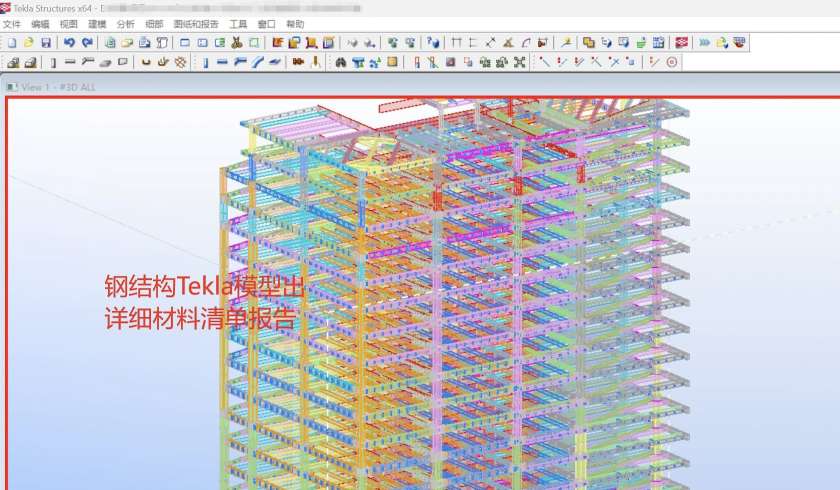Open the 视图 (View) menu

point(69,25)
